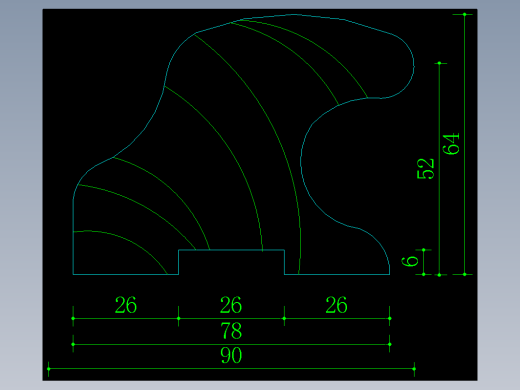Select the rightmost 26 dimension text
This screenshot has height=390, width=520.
click(336, 305)
